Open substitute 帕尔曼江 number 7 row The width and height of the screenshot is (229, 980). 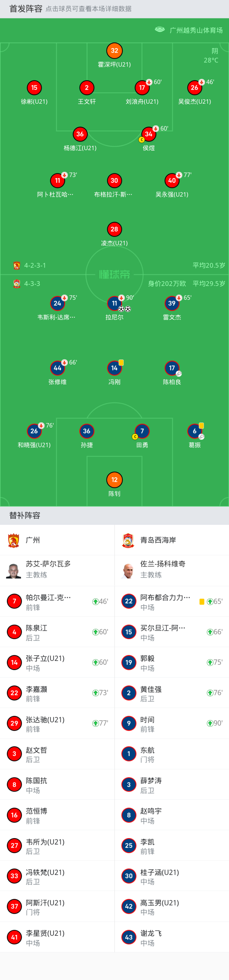(x=57, y=601)
